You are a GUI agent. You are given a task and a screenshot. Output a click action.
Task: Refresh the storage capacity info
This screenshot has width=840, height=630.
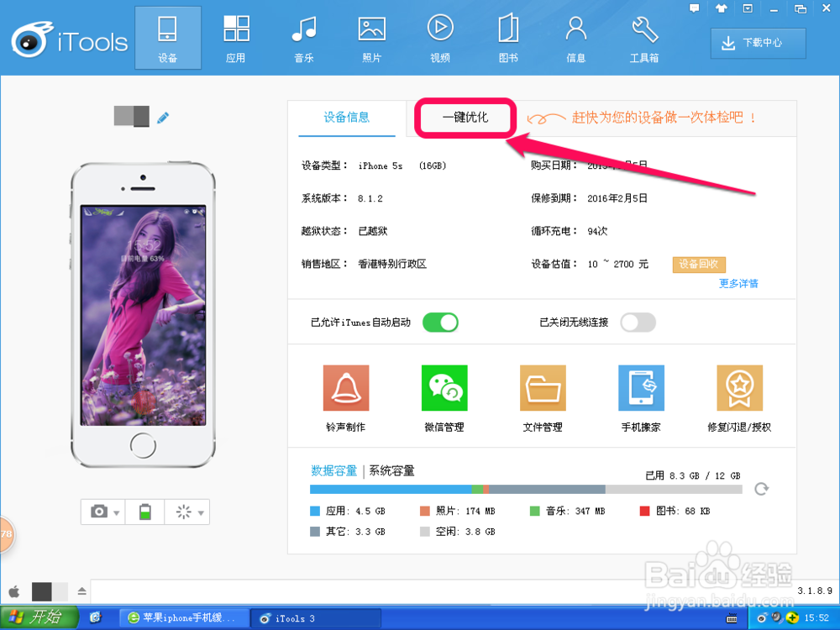pyautogui.click(x=761, y=489)
